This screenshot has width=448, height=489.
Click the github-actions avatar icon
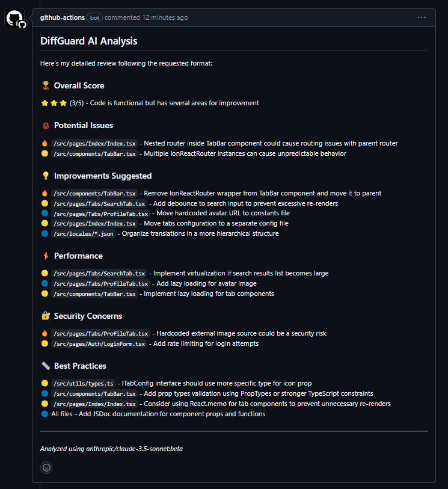(x=15, y=19)
